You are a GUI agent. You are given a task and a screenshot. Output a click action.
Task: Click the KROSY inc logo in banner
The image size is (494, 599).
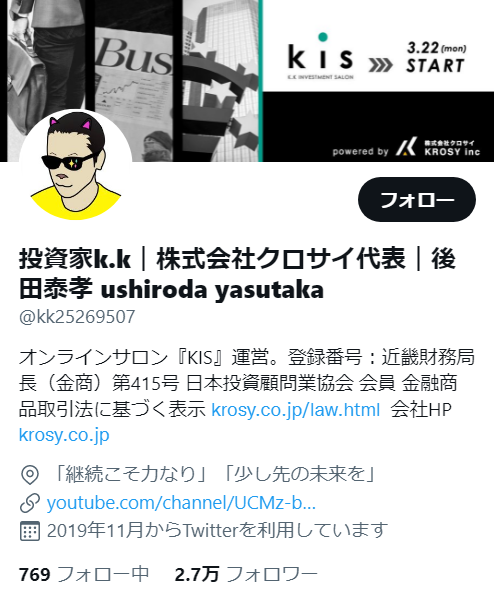tap(437, 147)
